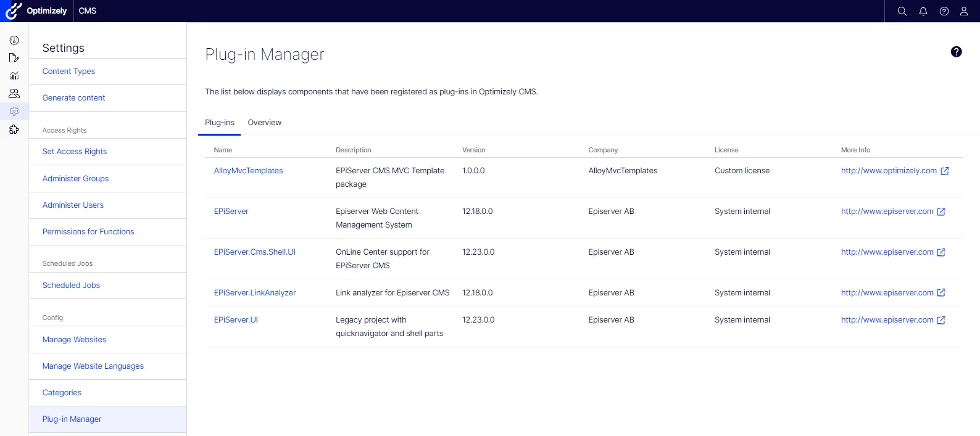Click the Custom license cell
This screenshot has height=436, width=980.
tap(742, 171)
